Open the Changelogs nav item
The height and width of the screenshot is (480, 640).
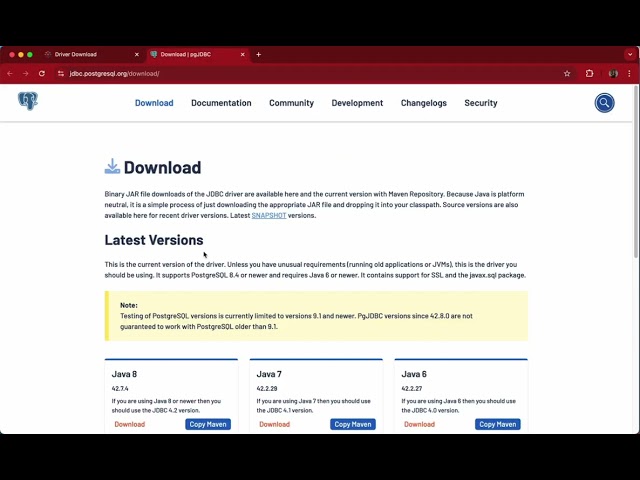click(x=424, y=103)
